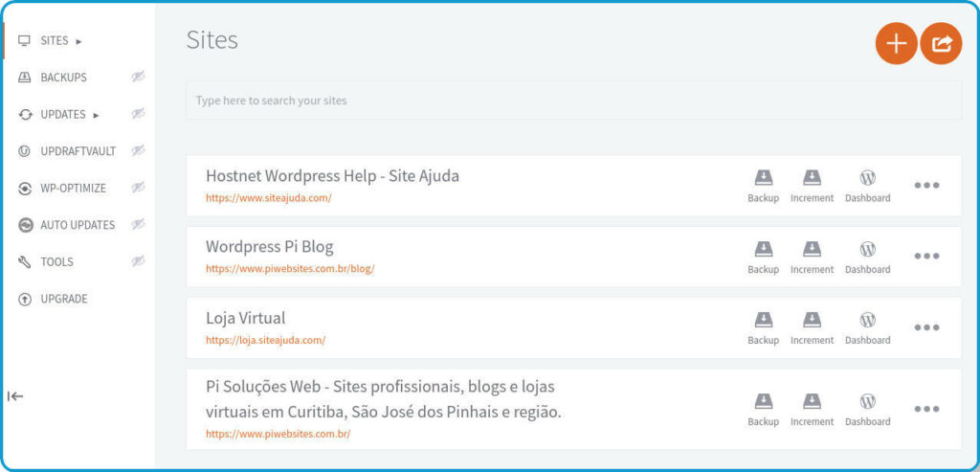The width and height of the screenshot is (980, 472).
Task: Click the orange share/export button
Action: pos(942,43)
